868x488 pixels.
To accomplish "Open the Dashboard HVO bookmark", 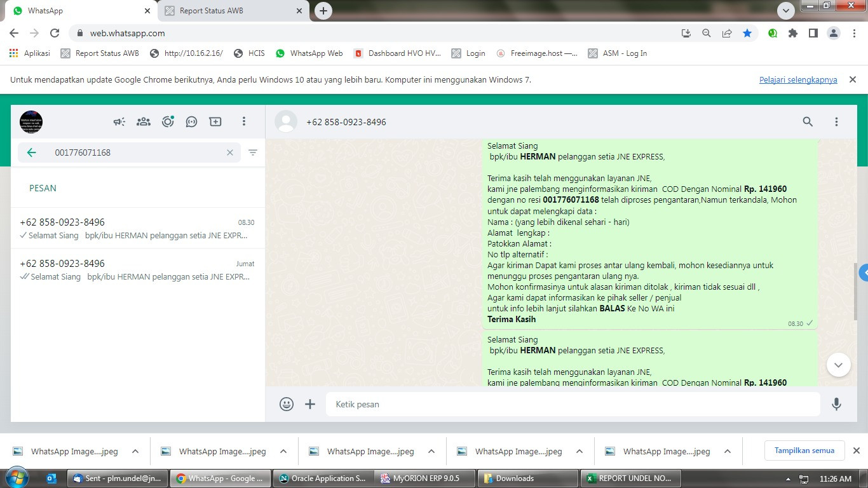I will 397,53.
